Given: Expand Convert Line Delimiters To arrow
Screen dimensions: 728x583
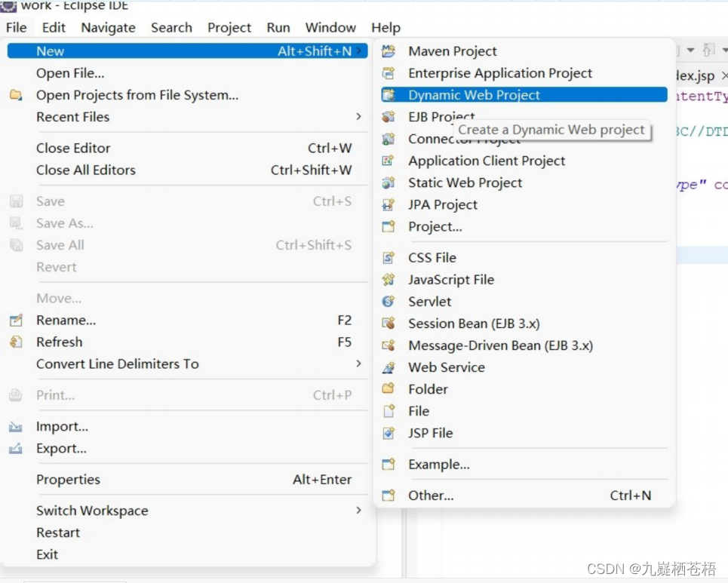Looking at the screenshot, I should 358,364.
